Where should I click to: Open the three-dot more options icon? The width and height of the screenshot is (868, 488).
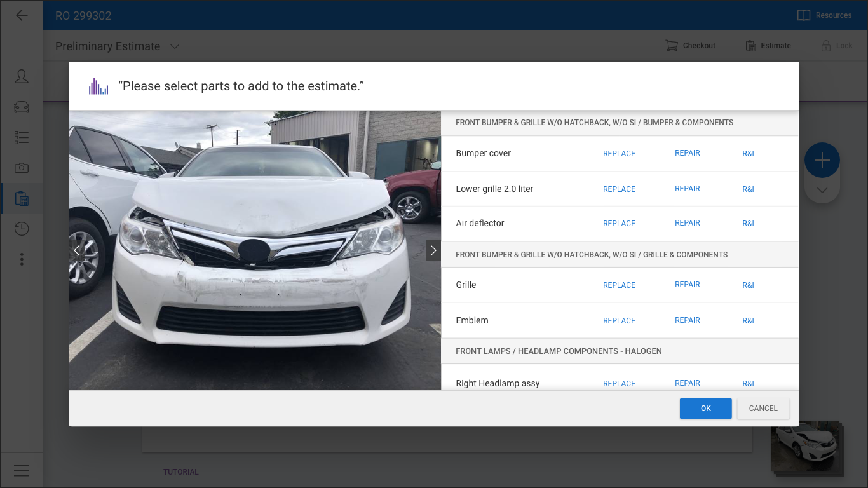tap(22, 259)
